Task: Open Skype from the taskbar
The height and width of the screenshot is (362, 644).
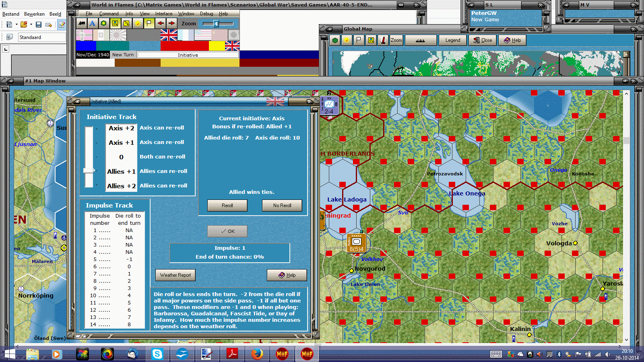Action: [157, 354]
